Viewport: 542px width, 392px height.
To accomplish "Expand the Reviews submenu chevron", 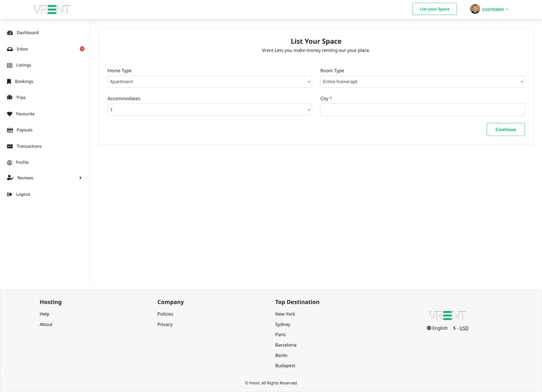I will pyautogui.click(x=80, y=178).
